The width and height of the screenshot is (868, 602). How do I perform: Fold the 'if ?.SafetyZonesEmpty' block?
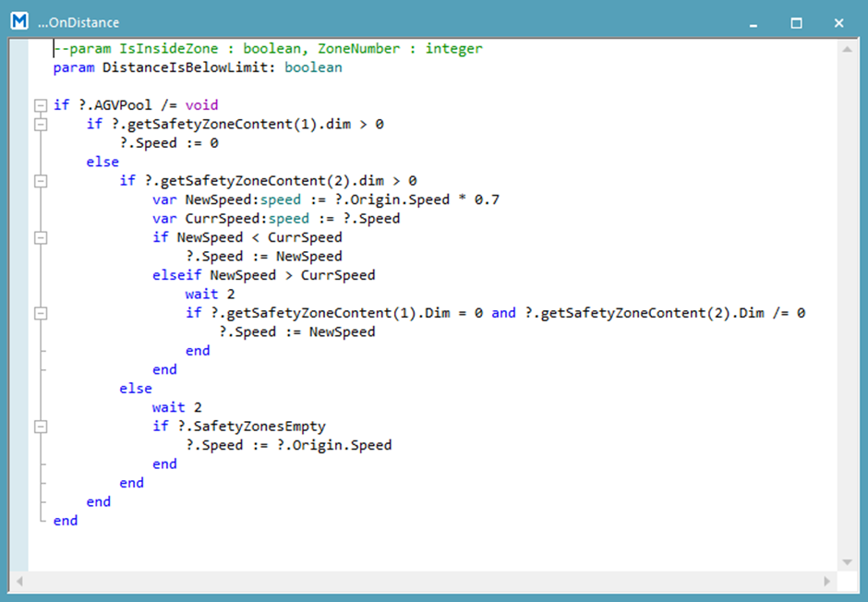(x=40, y=427)
